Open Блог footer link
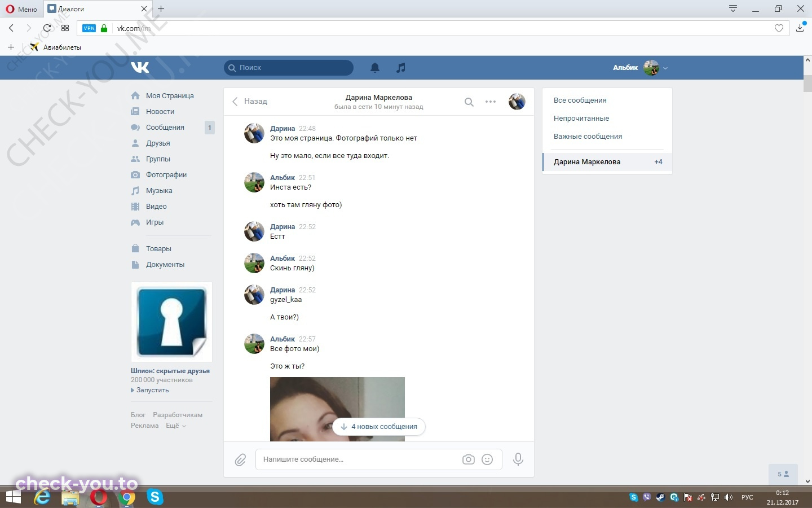812x508 pixels. pos(138,415)
